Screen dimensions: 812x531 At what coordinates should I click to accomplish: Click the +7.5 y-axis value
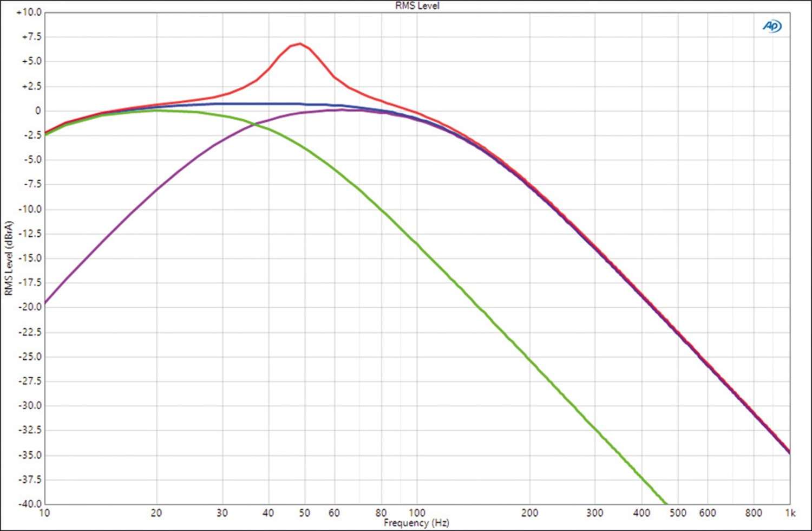[x=31, y=37]
